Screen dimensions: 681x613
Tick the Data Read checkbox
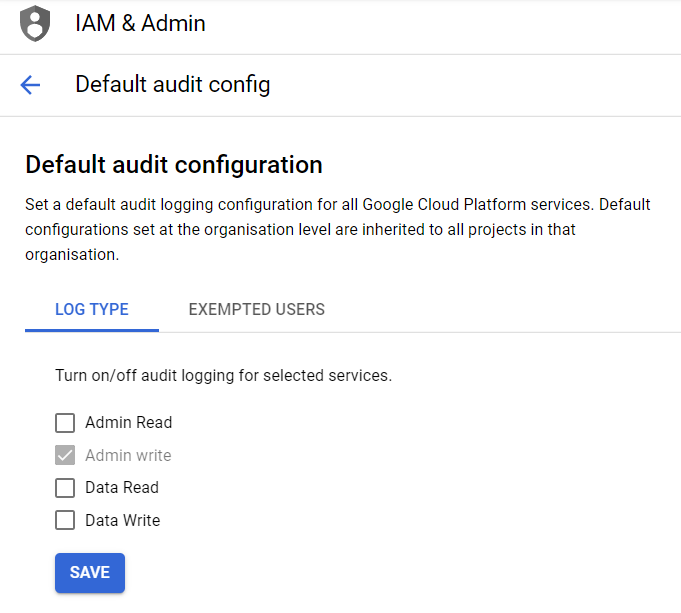point(65,488)
